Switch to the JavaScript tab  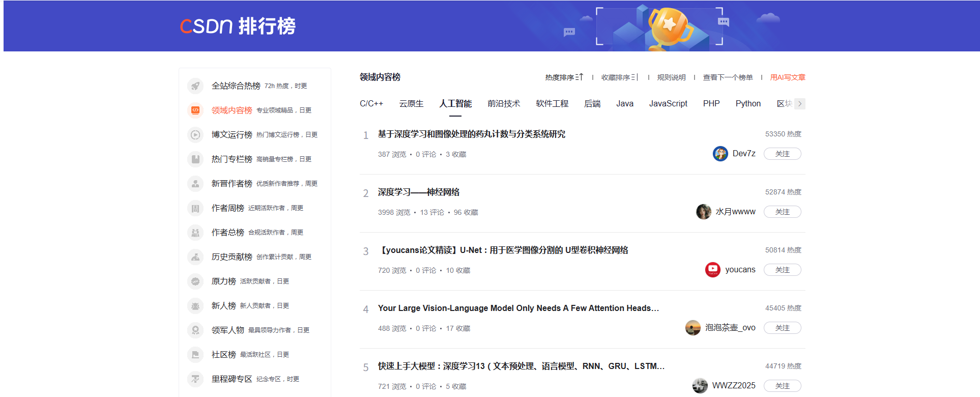click(x=668, y=104)
